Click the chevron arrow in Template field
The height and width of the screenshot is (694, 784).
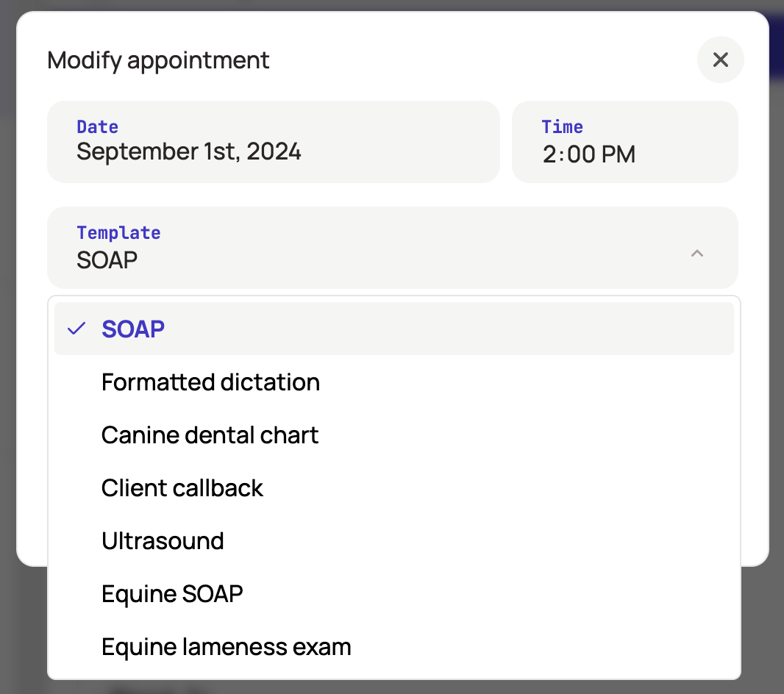tap(697, 254)
